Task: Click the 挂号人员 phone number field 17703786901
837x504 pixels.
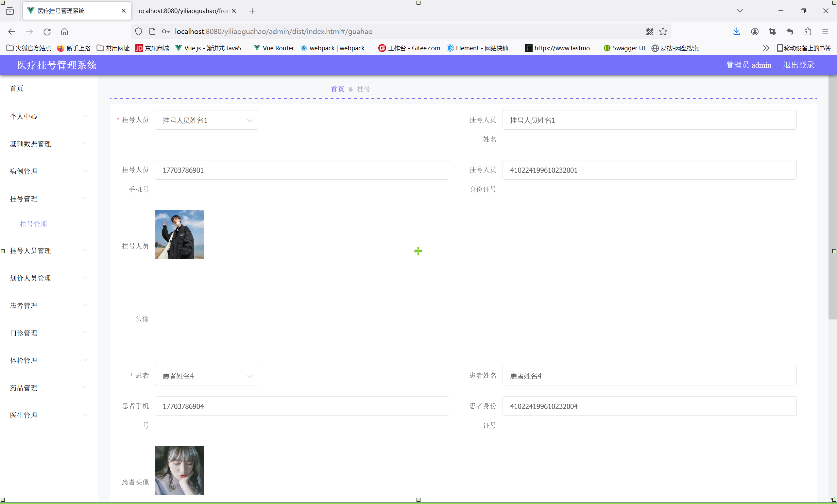Action: click(302, 170)
